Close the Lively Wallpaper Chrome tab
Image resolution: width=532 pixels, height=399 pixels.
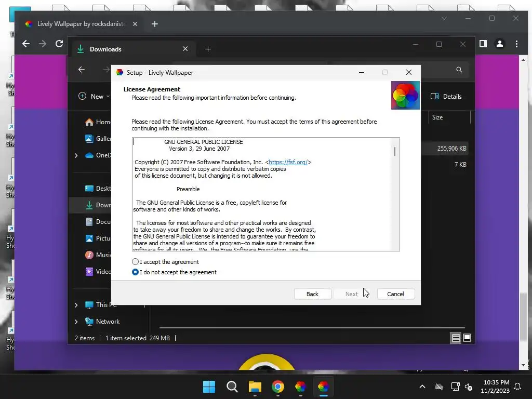click(x=135, y=24)
